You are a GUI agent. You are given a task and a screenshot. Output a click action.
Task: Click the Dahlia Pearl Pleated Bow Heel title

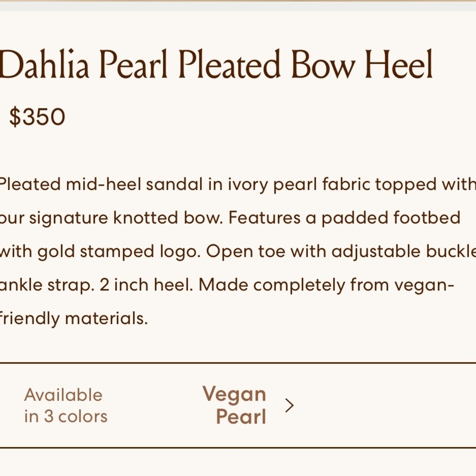216,64
